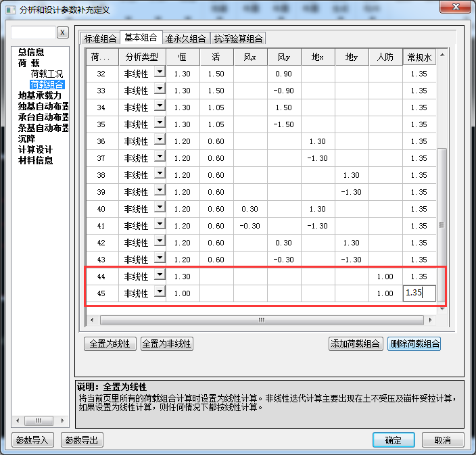Click the table's vertical scrollbar thumb
Viewport: 476px width, 455px height.
coord(442,224)
